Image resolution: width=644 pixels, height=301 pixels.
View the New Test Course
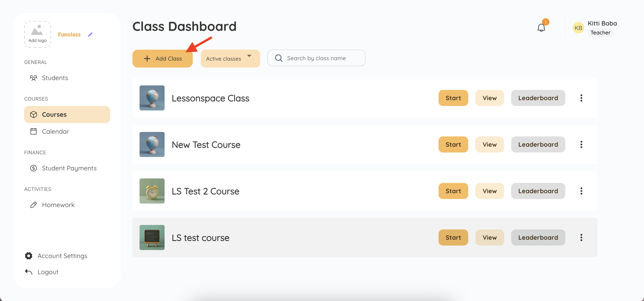pos(489,144)
